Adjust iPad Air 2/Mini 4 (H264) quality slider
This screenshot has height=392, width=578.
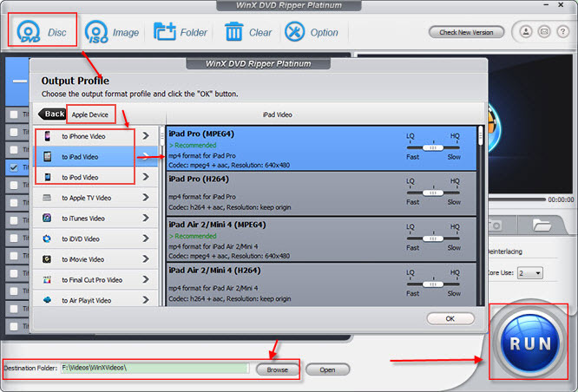(433, 284)
